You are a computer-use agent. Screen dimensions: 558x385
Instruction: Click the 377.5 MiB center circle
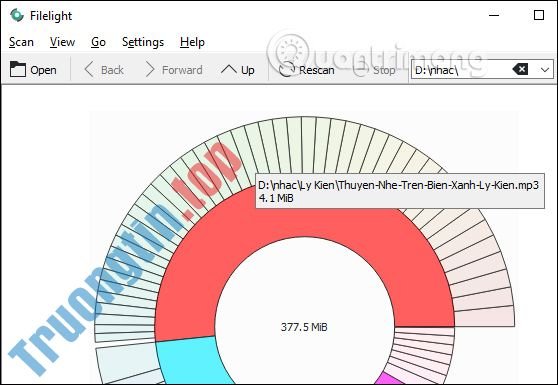304,327
